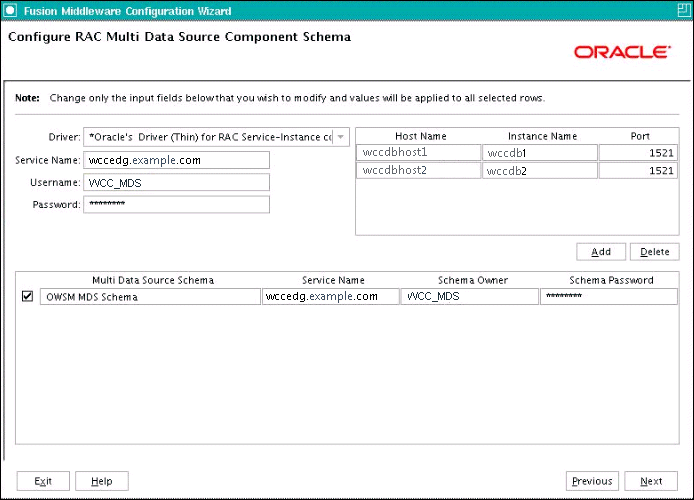This screenshot has width=694, height=500.
Task: Select the port 1521 cell for wccdbhost1
Action: point(639,153)
